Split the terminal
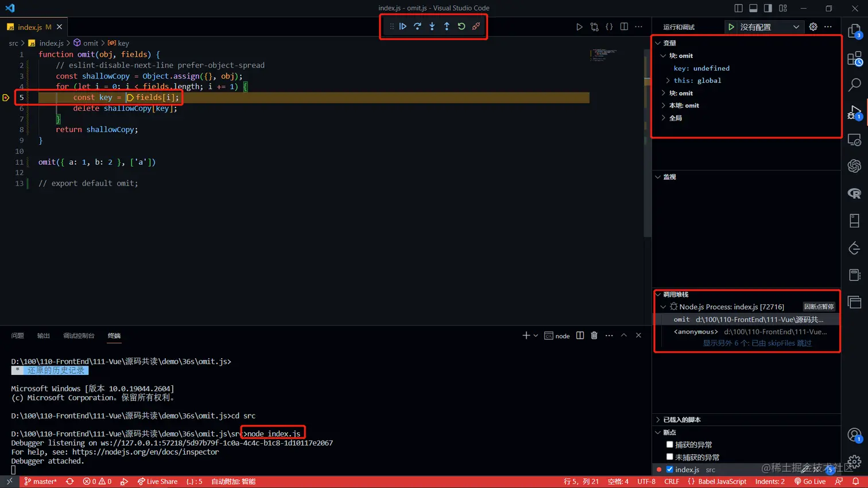The image size is (868, 488). click(x=580, y=336)
